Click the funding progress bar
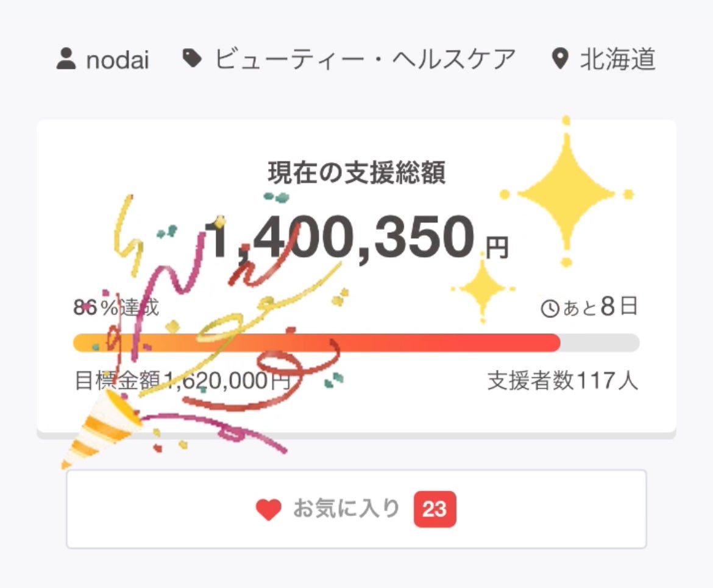 pyautogui.click(x=356, y=342)
